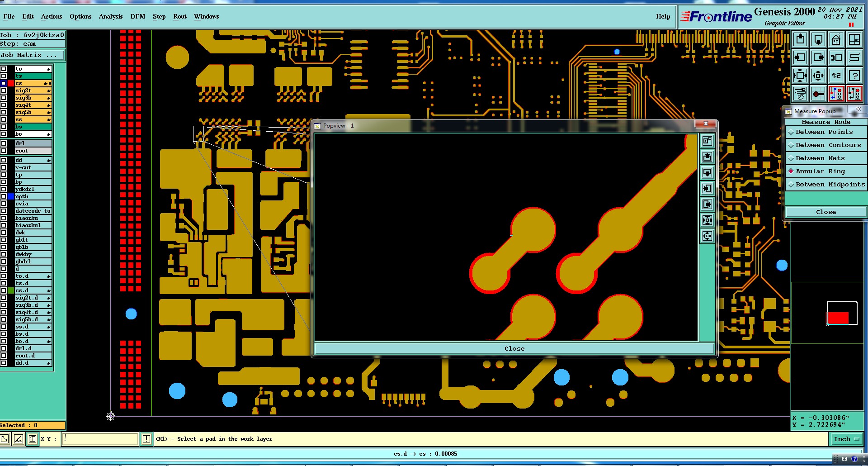The height and width of the screenshot is (466, 868).
Task: Pan the main view down with the down-arrow icon
Action: coord(818,39)
